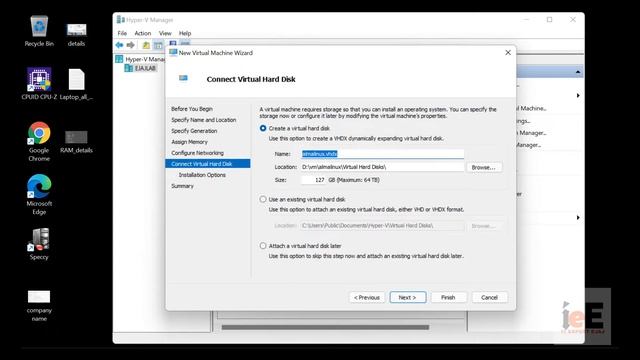This screenshot has height=360, width=640.
Task: Open the Recycle Bin desktop icon
Action: click(x=39, y=31)
